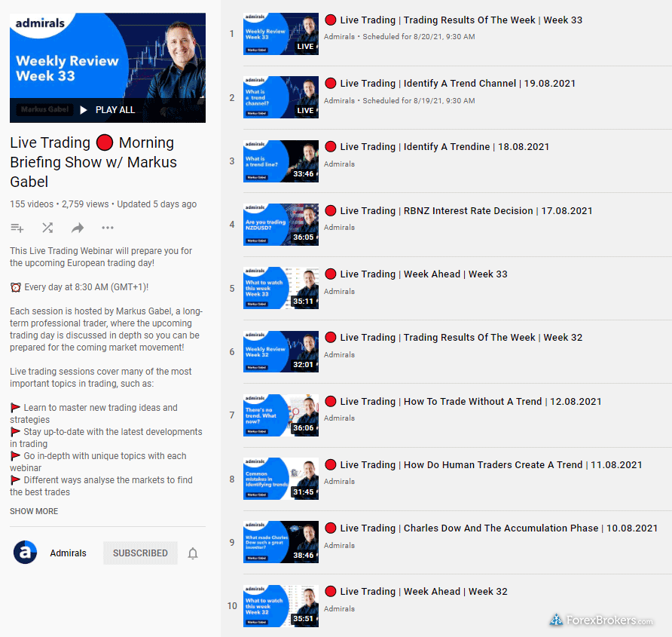The width and height of the screenshot is (672, 637).
Task: Click the 35:51 Week 32 watch thumbnail
Action: [x=281, y=605]
